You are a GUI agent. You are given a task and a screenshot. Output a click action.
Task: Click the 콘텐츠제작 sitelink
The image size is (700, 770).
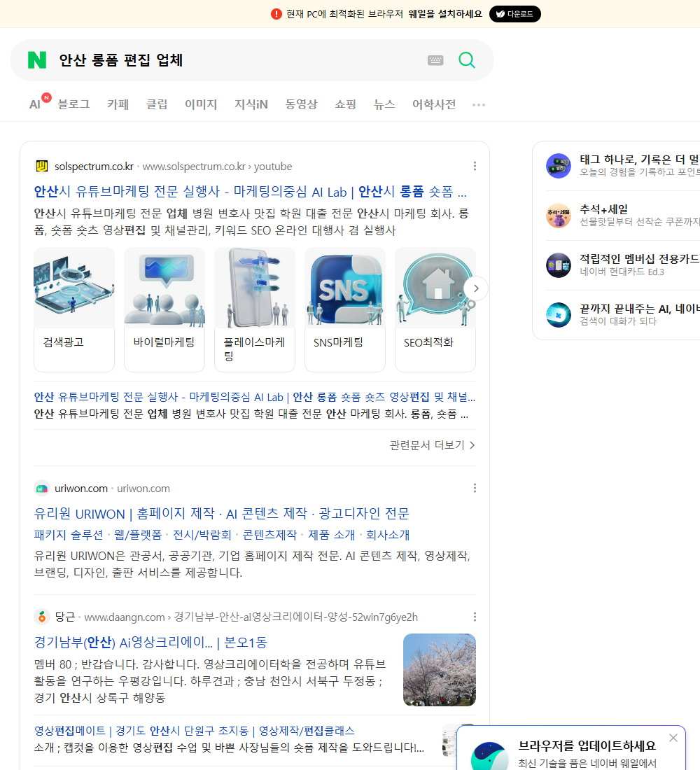(x=269, y=535)
